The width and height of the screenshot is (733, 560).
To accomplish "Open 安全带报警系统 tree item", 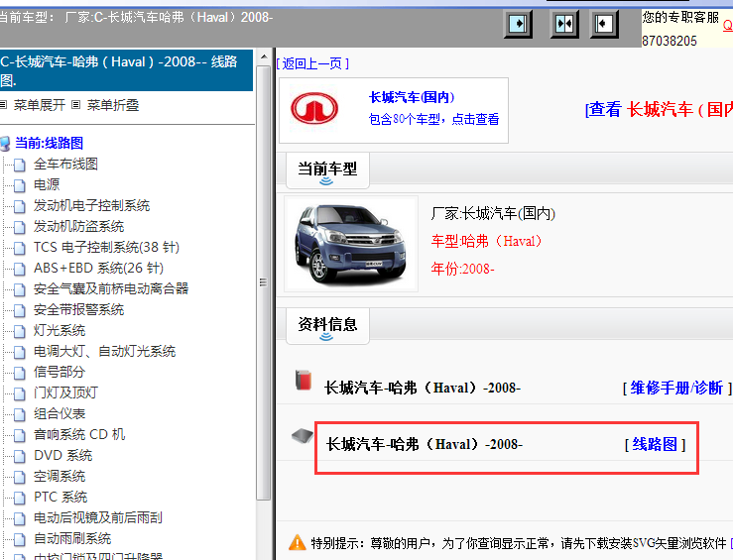I will pos(78,309).
